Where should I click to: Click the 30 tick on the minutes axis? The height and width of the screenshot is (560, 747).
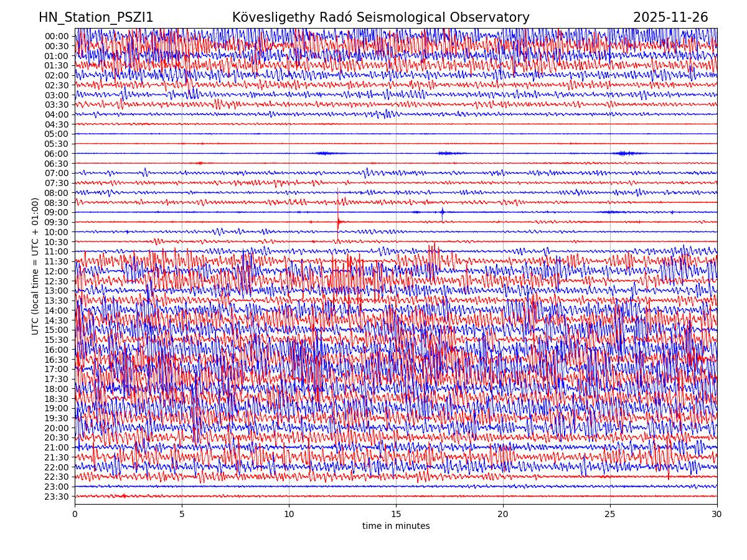click(717, 515)
